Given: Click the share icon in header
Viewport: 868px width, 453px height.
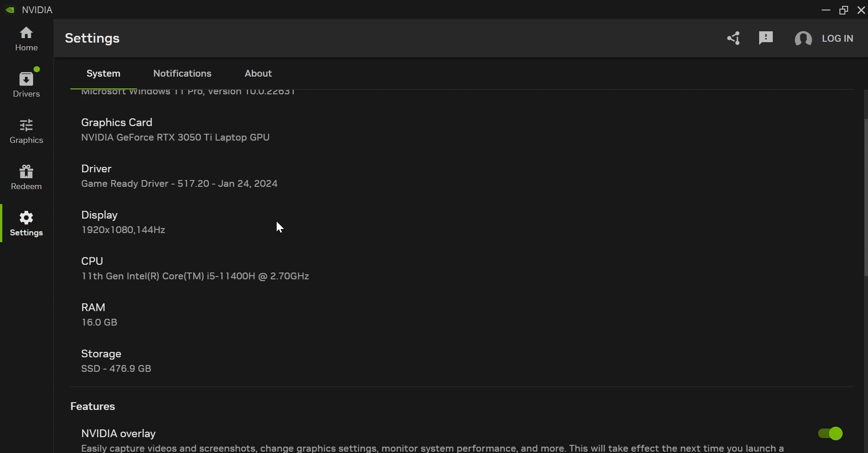Looking at the screenshot, I should (733, 38).
